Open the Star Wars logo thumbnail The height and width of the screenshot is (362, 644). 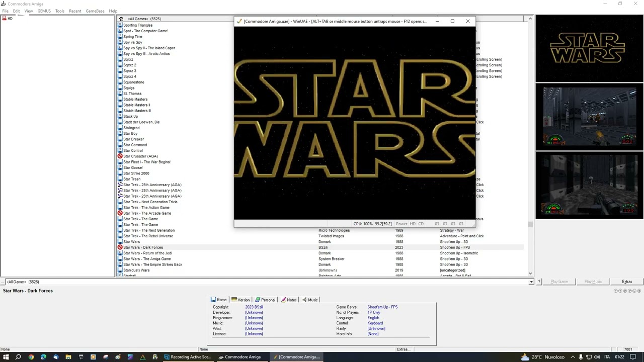[589, 48]
